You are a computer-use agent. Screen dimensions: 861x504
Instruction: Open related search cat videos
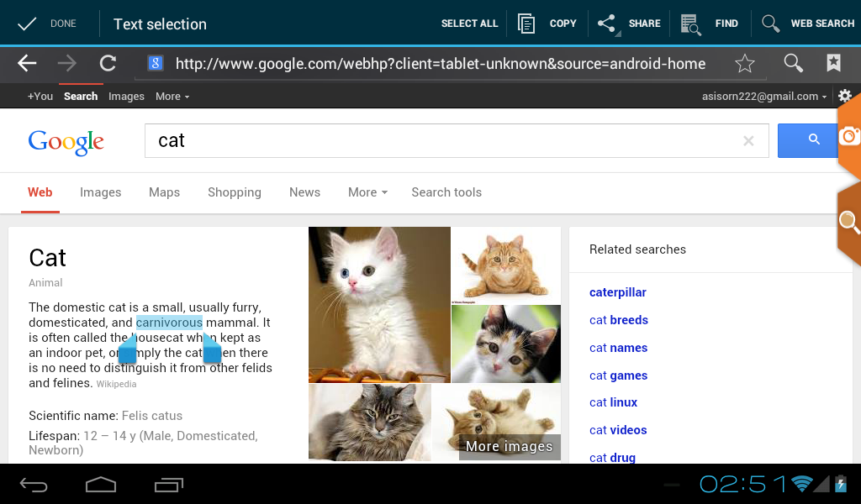coord(618,430)
